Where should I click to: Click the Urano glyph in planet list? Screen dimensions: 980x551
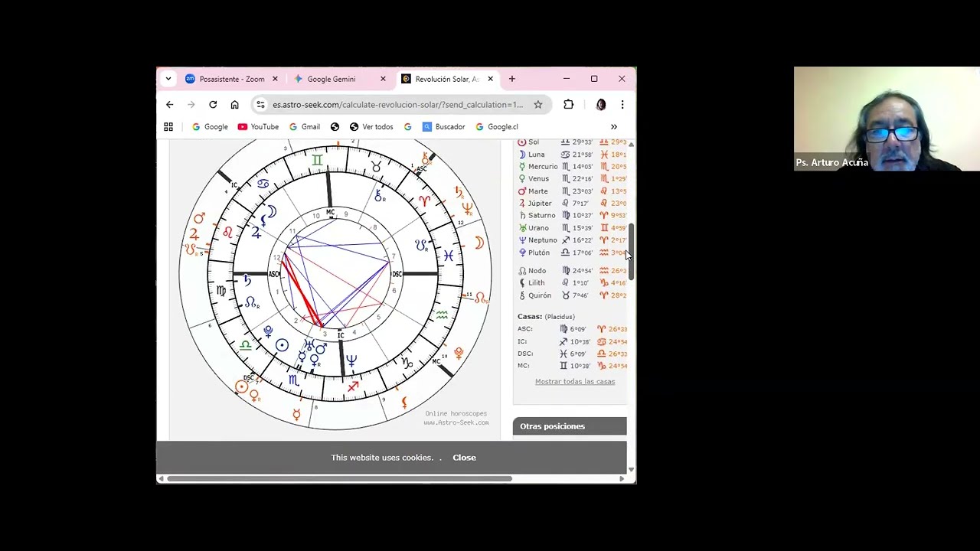tap(522, 228)
